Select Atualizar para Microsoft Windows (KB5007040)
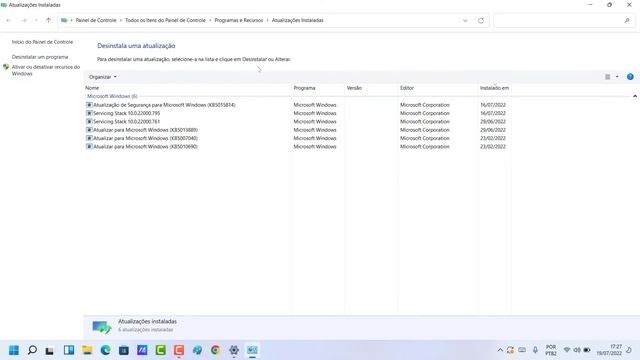 (145, 138)
